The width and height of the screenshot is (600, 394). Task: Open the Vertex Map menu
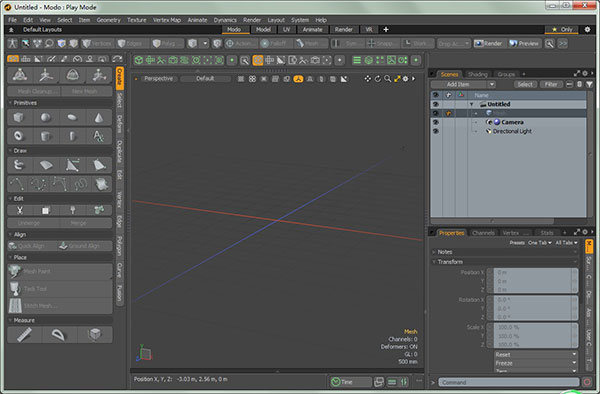click(x=167, y=20)
